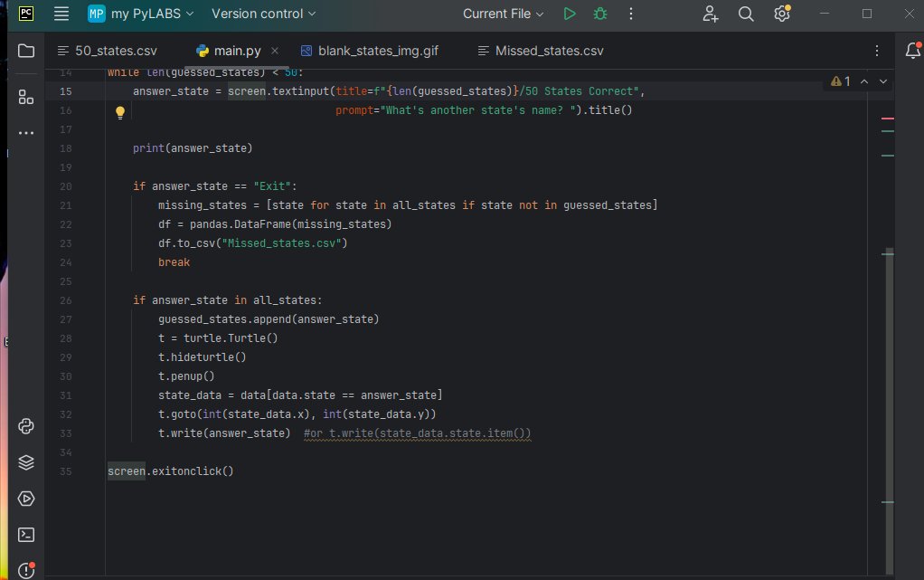Show more tool windows ellipsis
This screenshot has width=924, height=580.
tap(26, 133)
